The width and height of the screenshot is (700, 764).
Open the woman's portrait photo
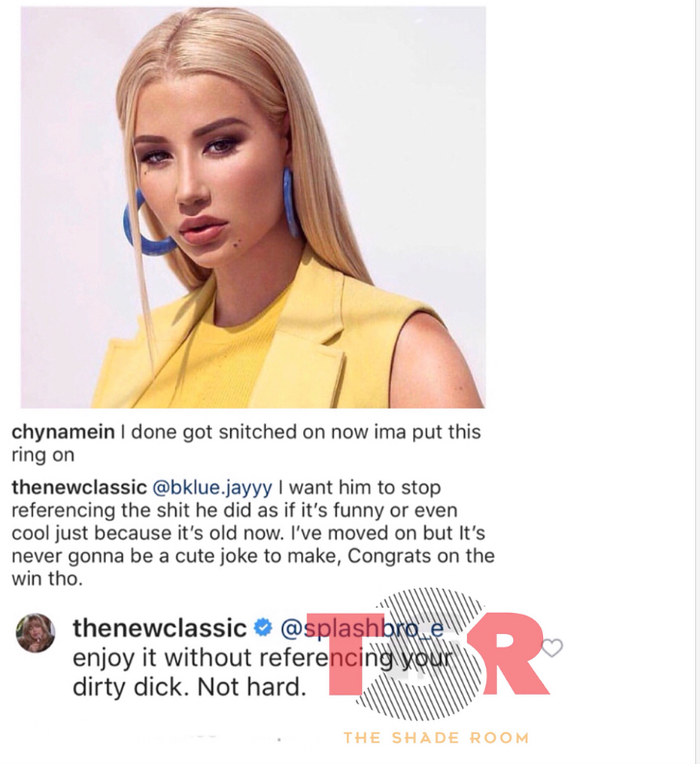253,207
